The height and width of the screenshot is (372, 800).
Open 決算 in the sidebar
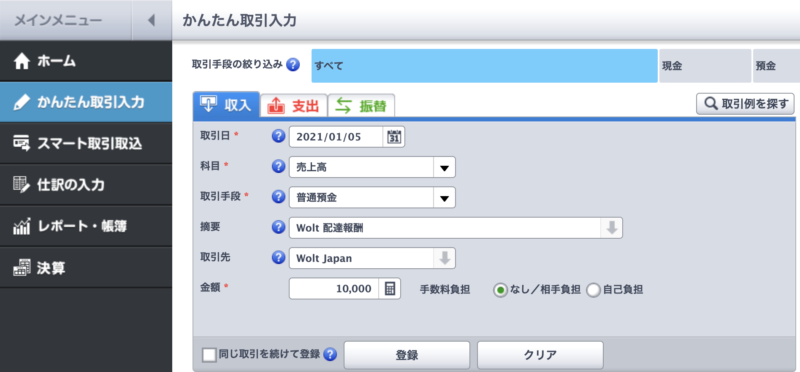pos(86,267)
